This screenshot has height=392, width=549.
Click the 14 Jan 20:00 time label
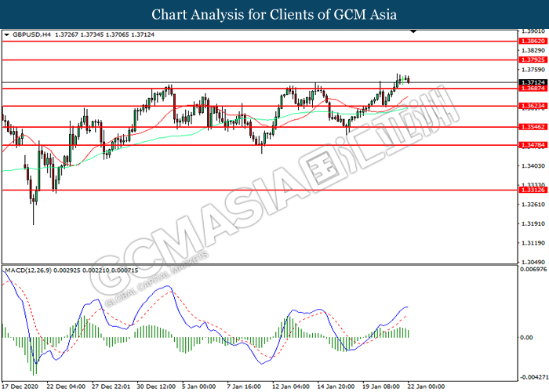pyautogui.click(x=336, y=387)
